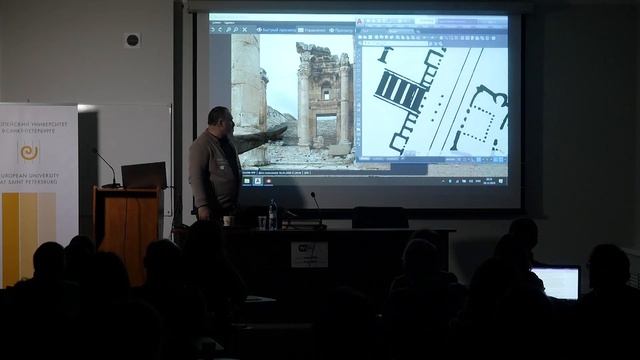Open AutoCAD application menu red A logo
This screenshot has width=640, height=360.
(360, 22)
